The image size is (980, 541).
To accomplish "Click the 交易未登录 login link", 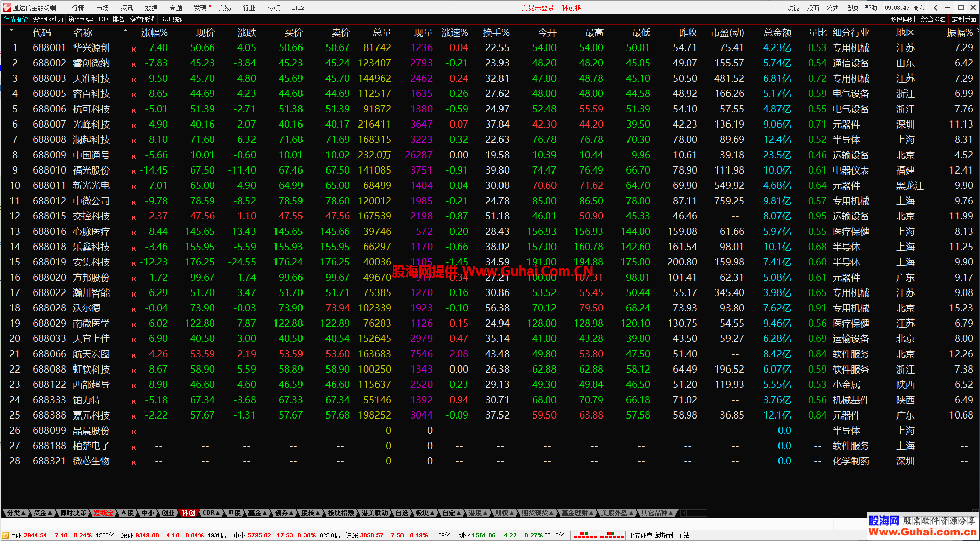I will (x=538, y=8).
